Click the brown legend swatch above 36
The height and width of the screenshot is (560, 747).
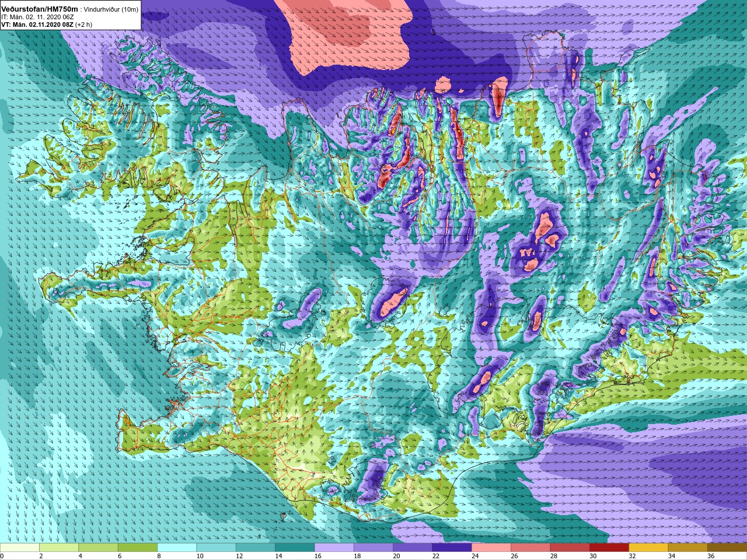click(x=727, y=548)
